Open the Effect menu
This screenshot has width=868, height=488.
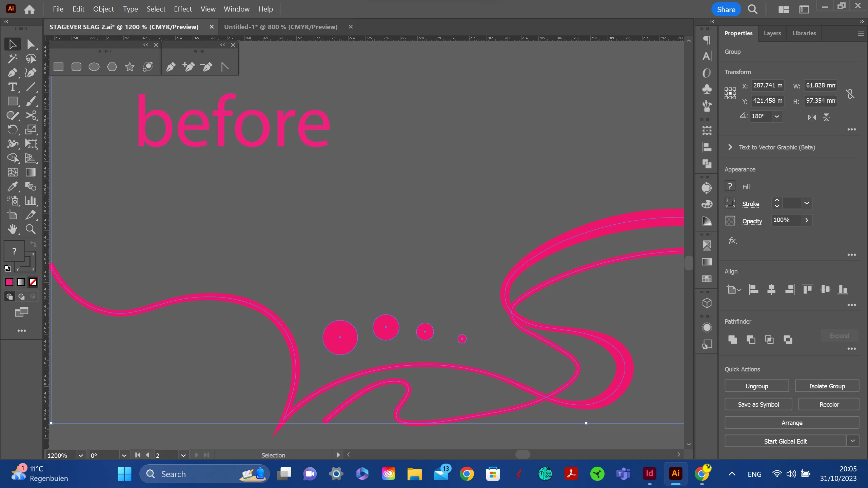[182, 9]
